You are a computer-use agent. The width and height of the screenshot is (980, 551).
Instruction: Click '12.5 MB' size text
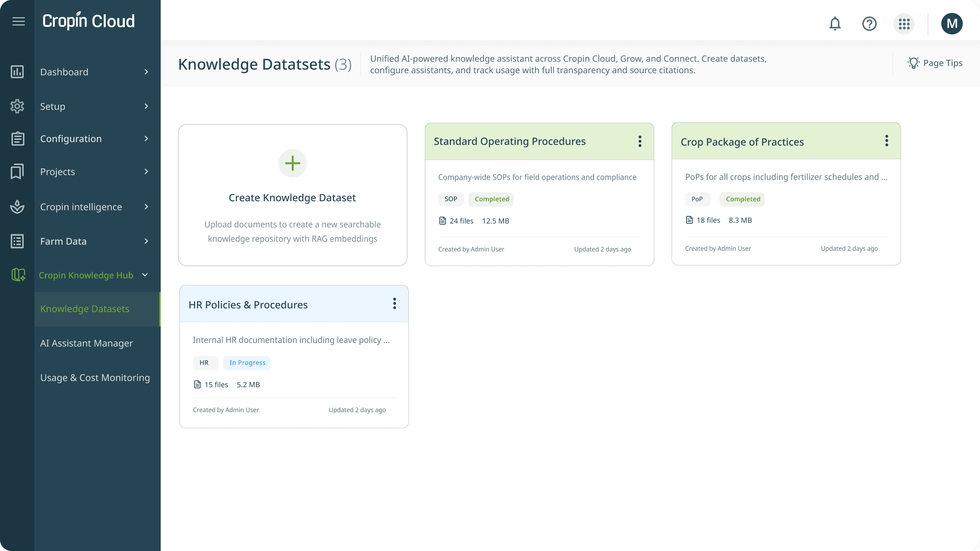pos(495,221)
